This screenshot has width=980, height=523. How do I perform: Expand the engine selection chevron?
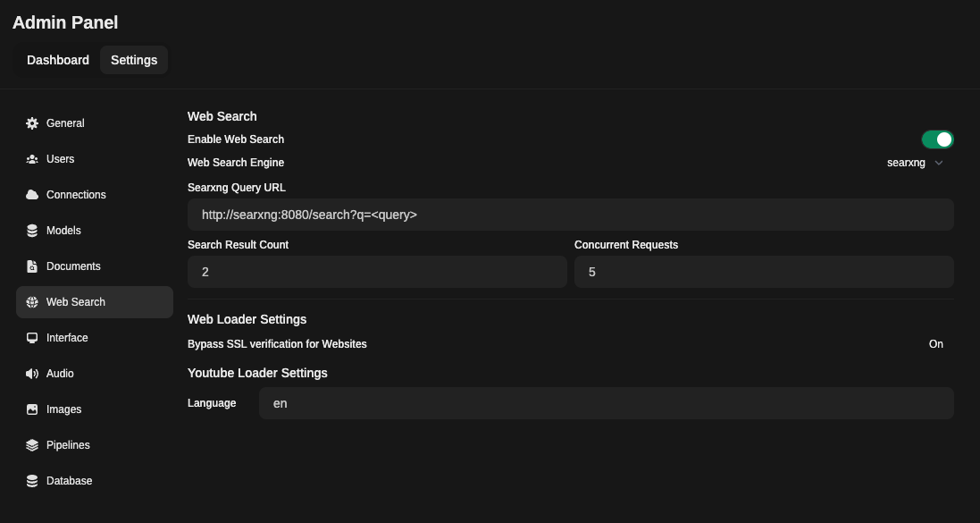click(938, 163)
